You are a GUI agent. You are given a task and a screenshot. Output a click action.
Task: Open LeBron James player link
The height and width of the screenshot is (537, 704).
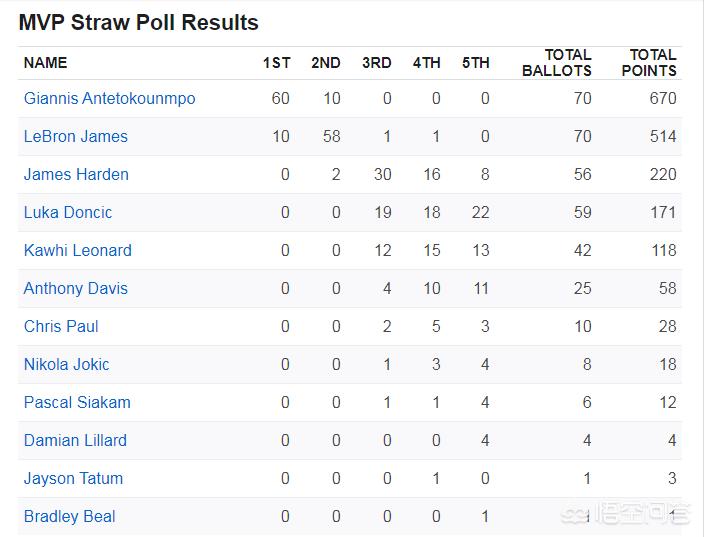coord(76,136)
